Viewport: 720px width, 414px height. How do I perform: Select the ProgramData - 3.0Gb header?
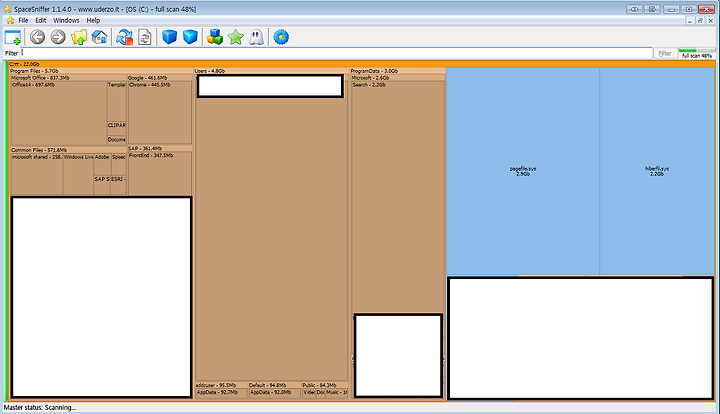click(398, 71)
